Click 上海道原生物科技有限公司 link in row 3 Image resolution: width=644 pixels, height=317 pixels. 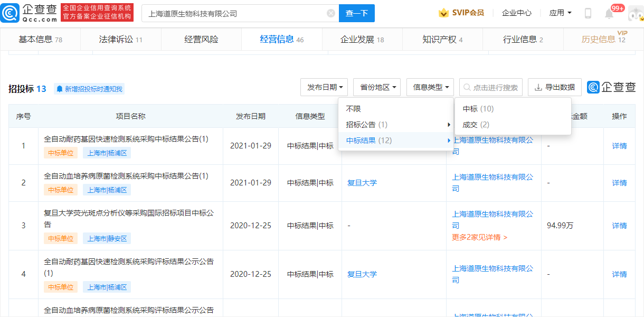[x=493, y=220]
